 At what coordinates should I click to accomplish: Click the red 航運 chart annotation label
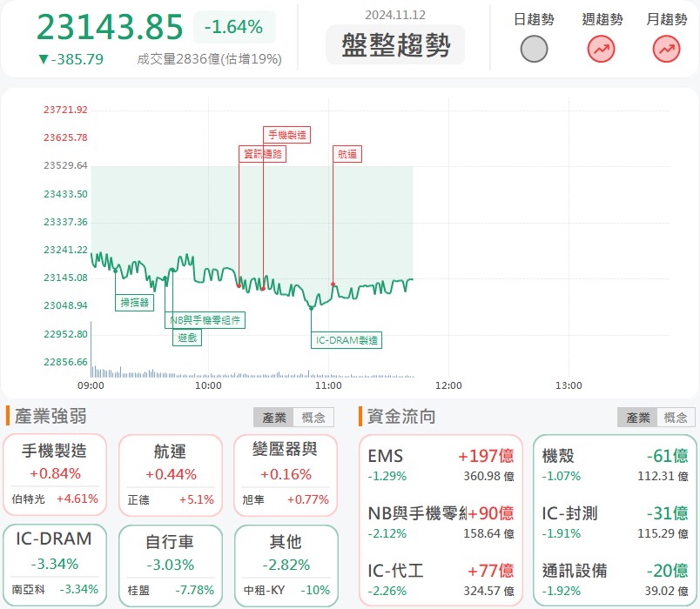(x=347, y=154)
